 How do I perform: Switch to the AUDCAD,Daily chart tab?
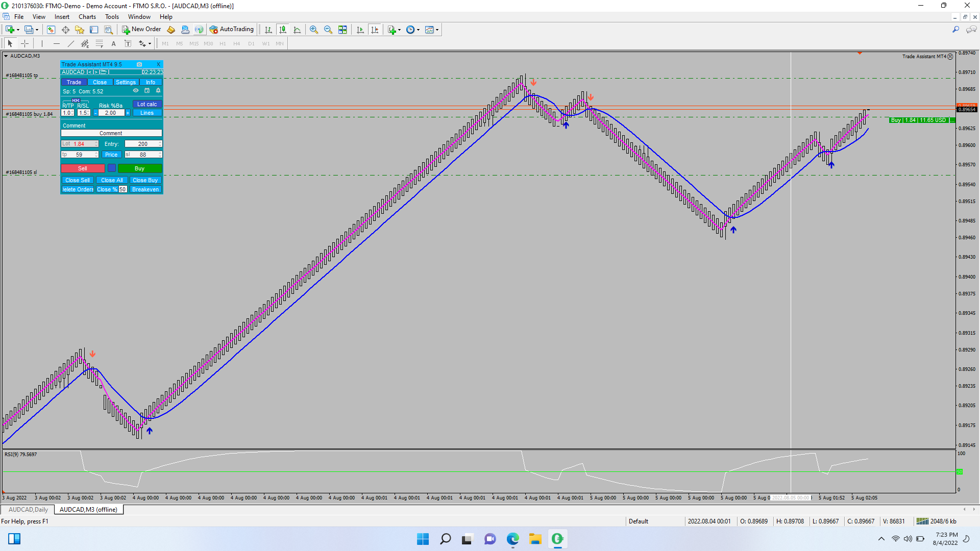coord(28,510)
